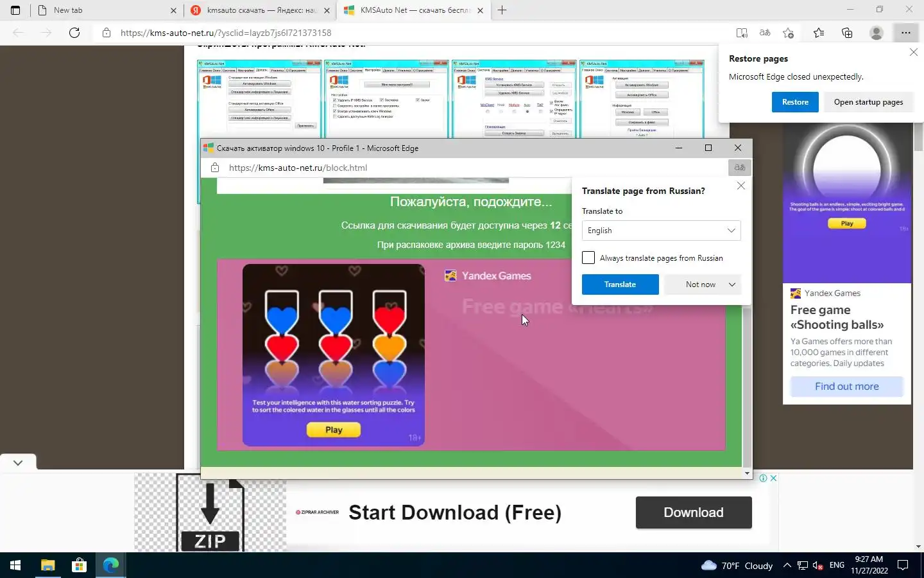The width and height of the screenshot is (924, 578).
Task: Click the AdChoices info icon on bottom ad
Action: point(764,478)
